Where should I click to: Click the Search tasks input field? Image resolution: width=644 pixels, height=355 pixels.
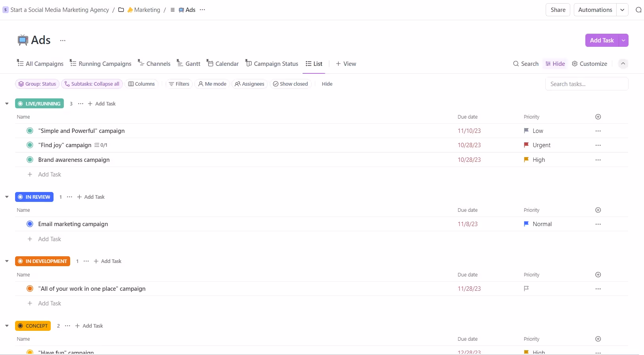[586, 84]
